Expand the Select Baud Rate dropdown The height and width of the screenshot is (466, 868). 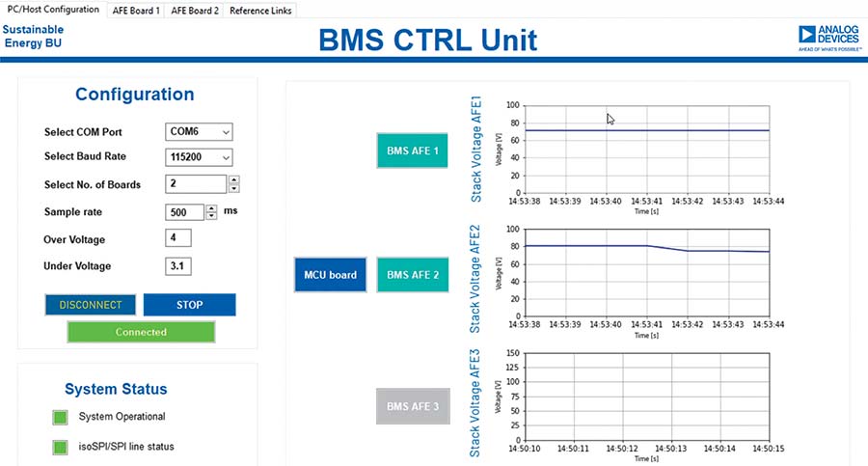pyautogui.click(x=226, y=157)
